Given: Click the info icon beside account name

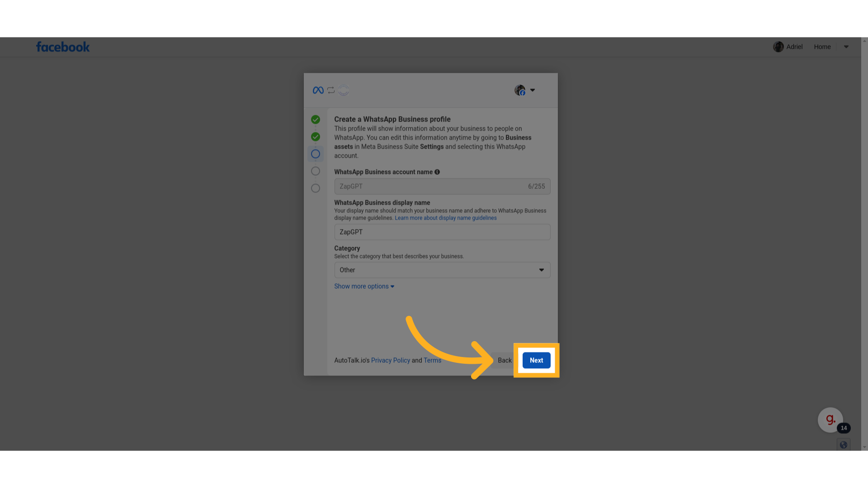Looking at the screenshot, I should click(x=437, y=172).
